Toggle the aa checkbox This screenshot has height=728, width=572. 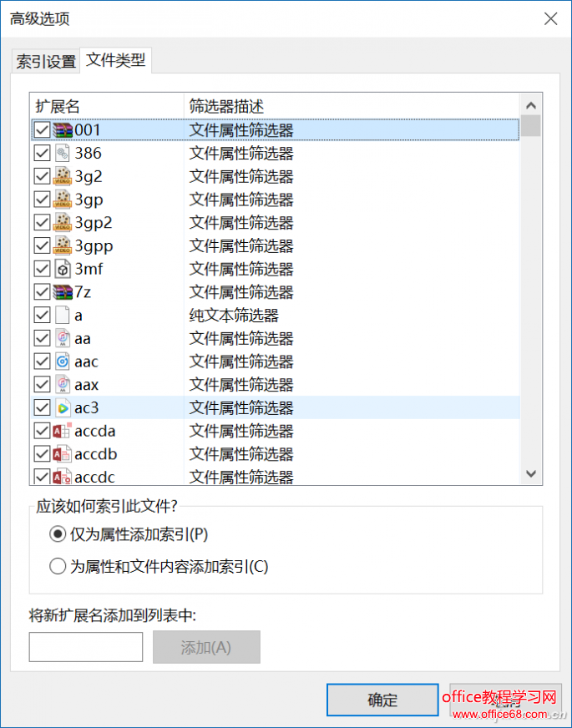click(x=43, y=338)
